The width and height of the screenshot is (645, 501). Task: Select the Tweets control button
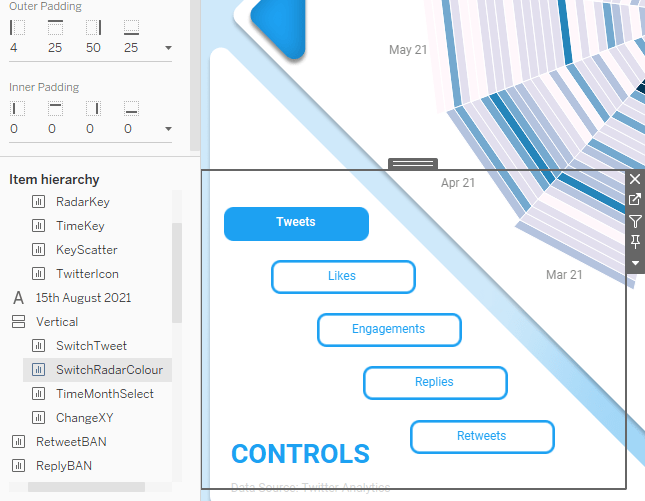tap(296, 223)
